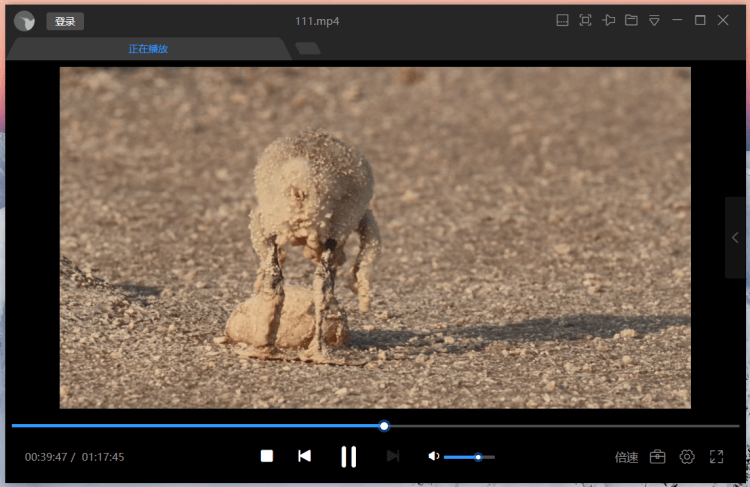
Task: Click the playback progress bar handle
Action: pos(384,426)
